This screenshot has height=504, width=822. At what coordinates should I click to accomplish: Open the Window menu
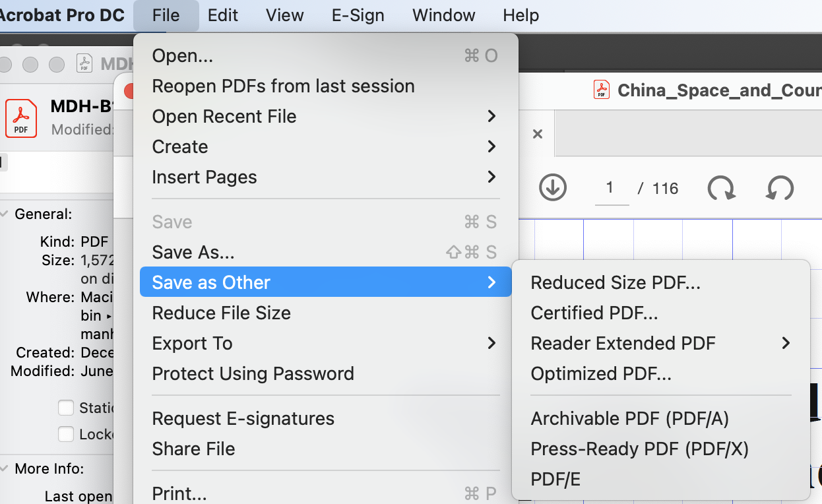coord(443,15)
